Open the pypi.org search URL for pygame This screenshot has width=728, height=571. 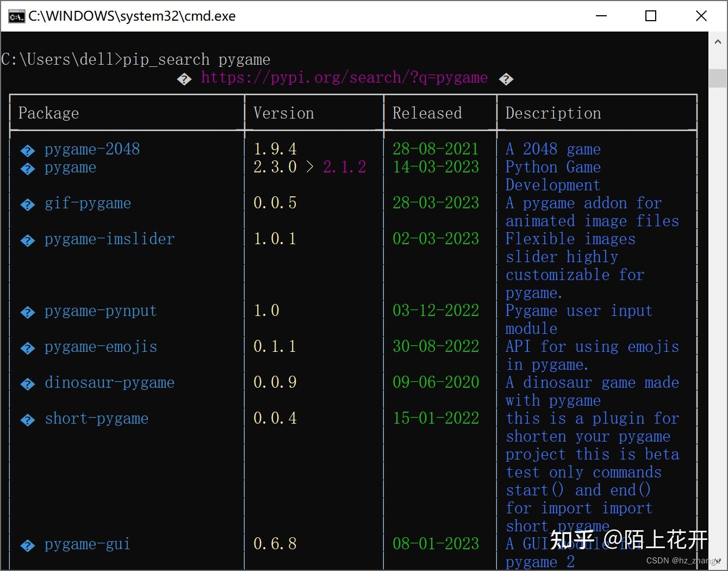pos(344,78)
